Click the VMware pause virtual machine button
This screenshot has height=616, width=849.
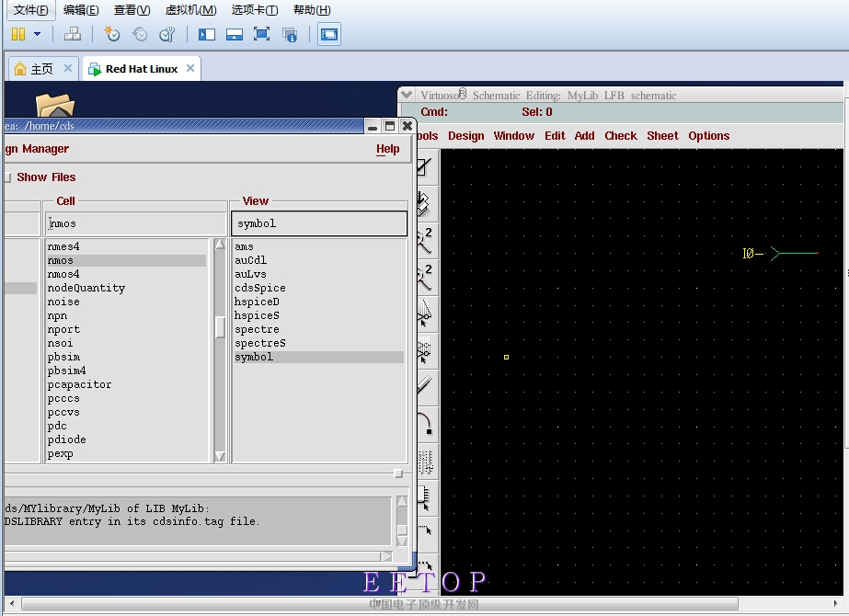coord(18,34)
